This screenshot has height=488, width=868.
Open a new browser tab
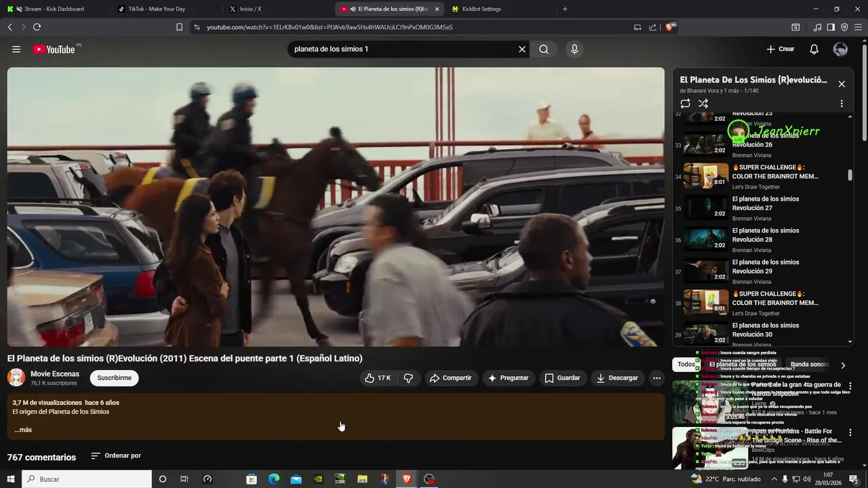(x=565, y=9)
